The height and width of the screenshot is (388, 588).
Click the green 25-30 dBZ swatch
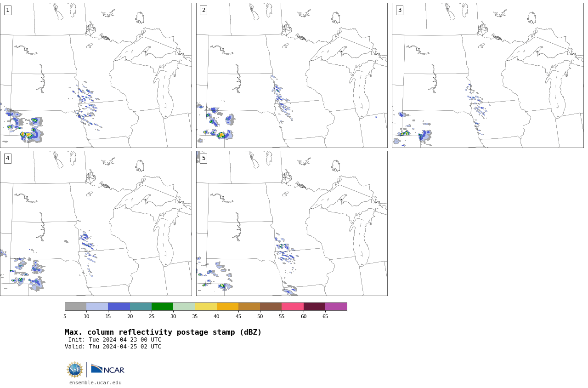click(162, 307)
